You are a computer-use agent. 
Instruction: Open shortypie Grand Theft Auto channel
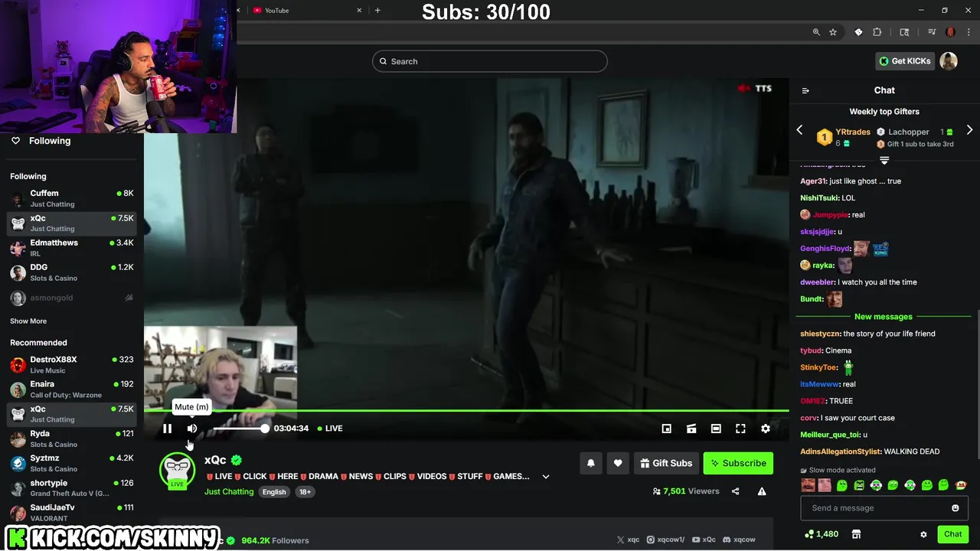click(x=72, y=488)
